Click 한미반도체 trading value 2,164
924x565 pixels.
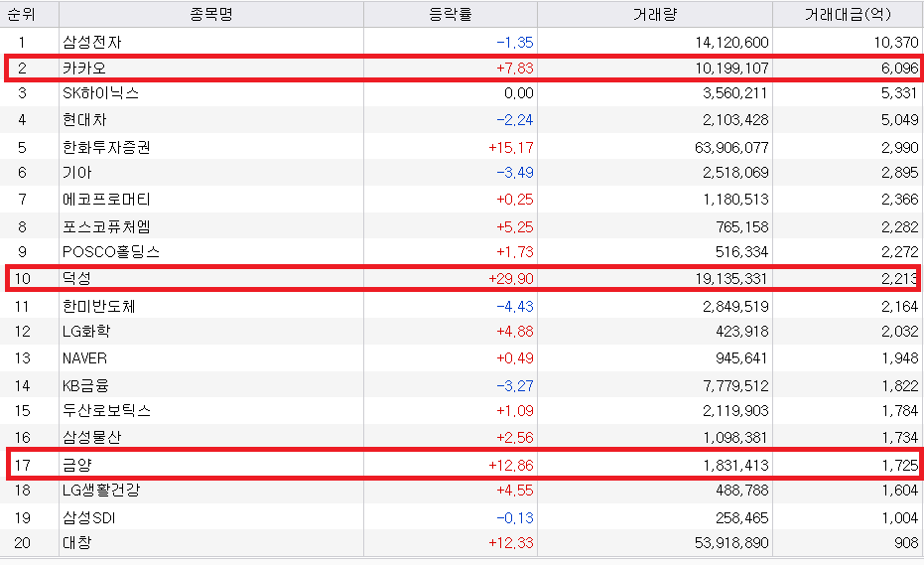pyautogui.click(x=900, y=306)
